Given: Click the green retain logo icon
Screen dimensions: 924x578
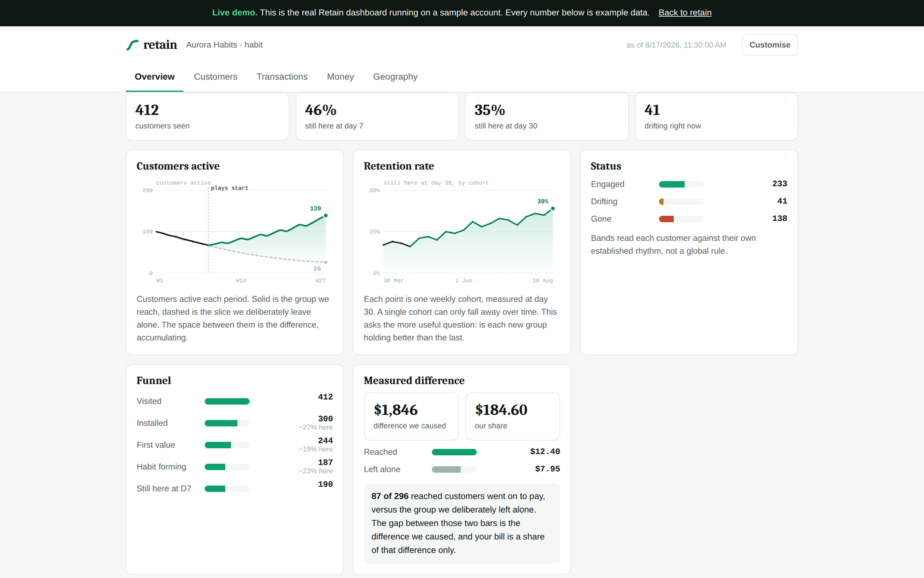Looking at the screenshot, I should pyautogui.click(x=133, y=45).
